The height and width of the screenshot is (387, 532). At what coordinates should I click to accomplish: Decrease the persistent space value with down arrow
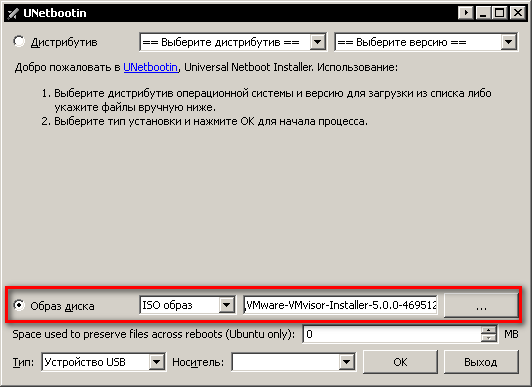click(489, 338)
